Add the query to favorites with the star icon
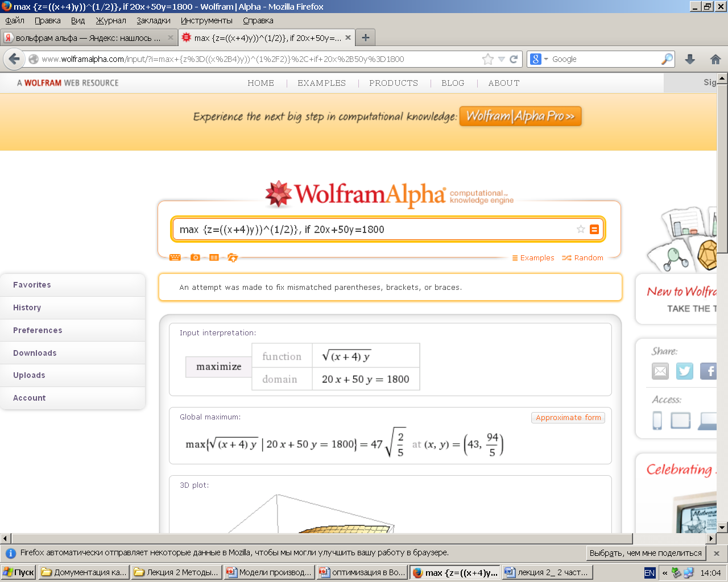 pos(581,229)
